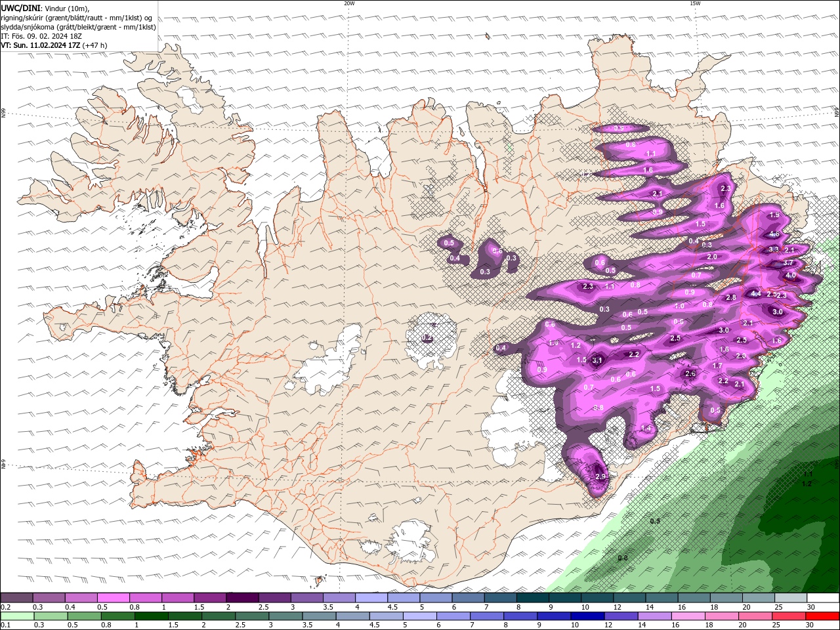Click the 1.7 snowfall value
This screenshot has width=840, height=630.
coord(717,366)
